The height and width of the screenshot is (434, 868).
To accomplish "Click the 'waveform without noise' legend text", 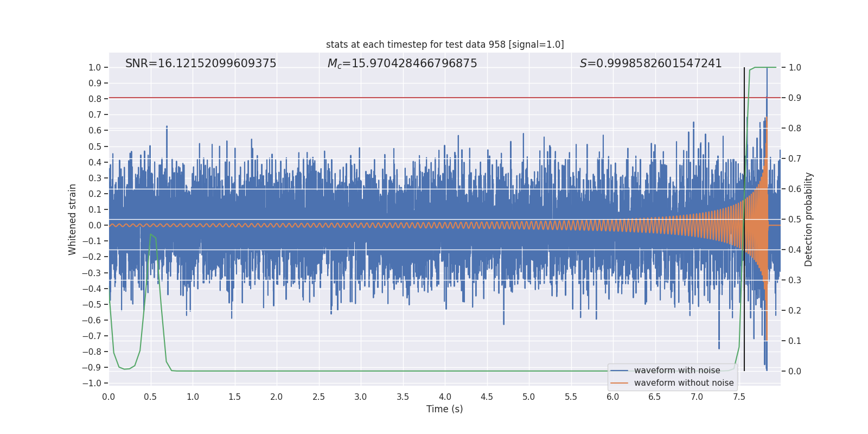I will pyautogui.click(x=684, y=383).
